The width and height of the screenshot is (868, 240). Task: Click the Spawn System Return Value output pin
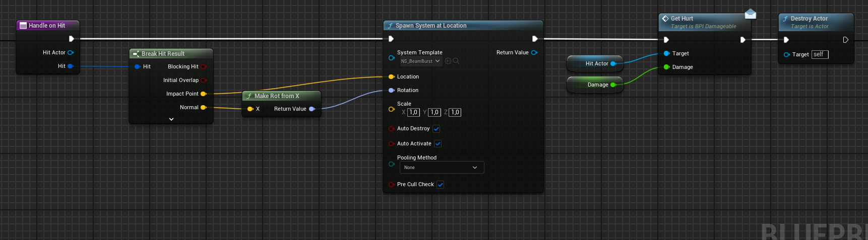534,52
